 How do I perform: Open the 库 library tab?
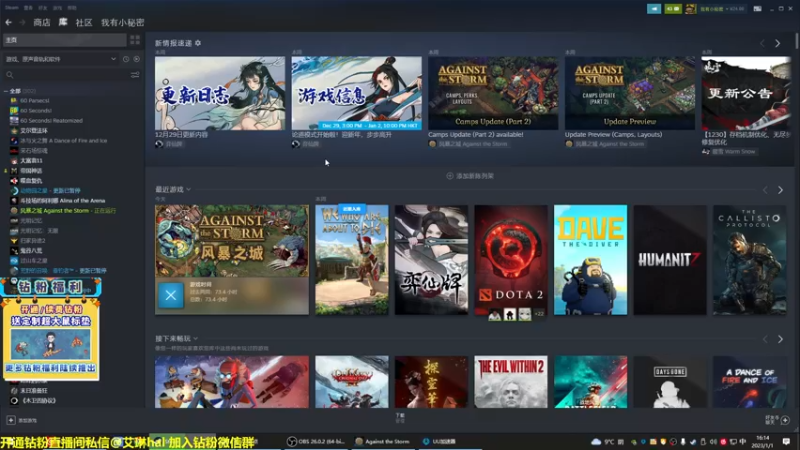[63, 22]
